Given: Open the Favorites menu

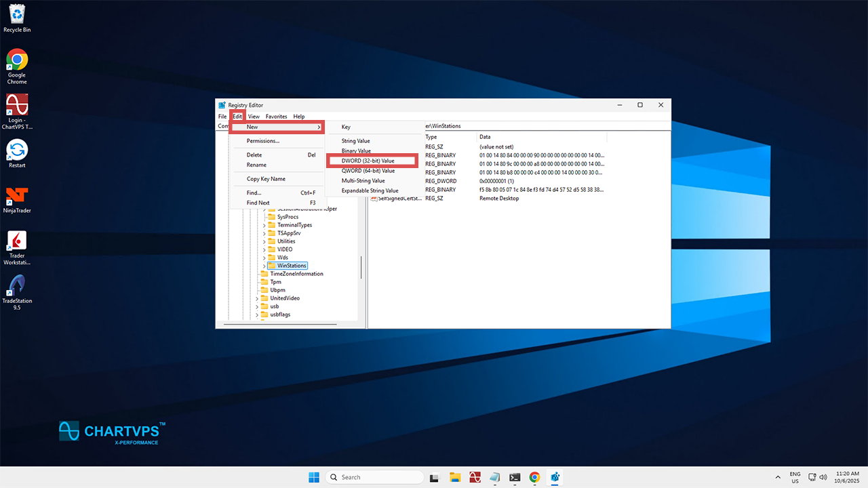Looking at the screenshot, I should pyautogui.click(x=276, y=117).
